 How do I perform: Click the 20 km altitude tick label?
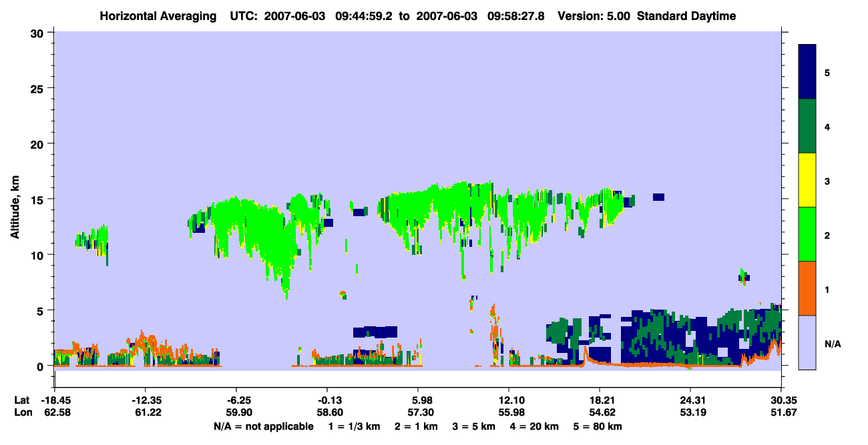point(37,143)
